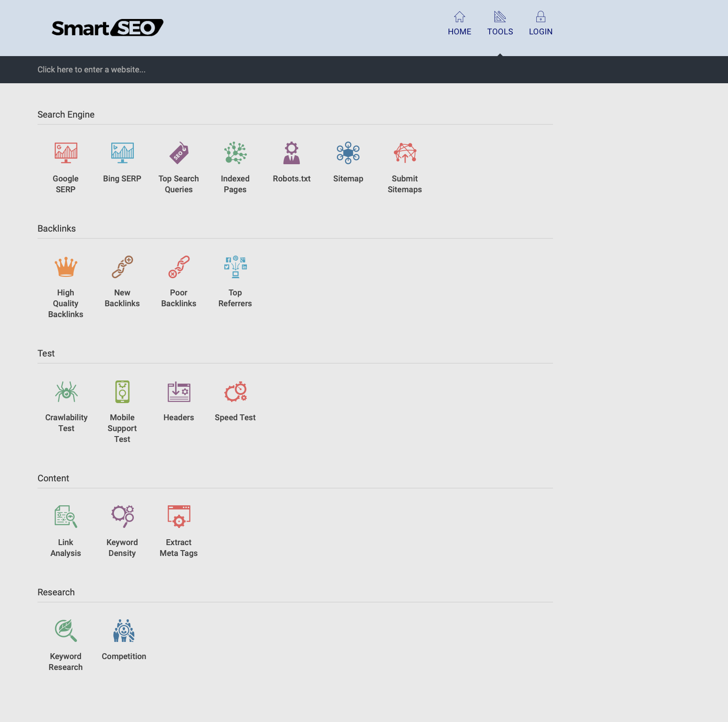Run the Crawlability Test spider icon
728x722 pixels.
coord(66,392)
